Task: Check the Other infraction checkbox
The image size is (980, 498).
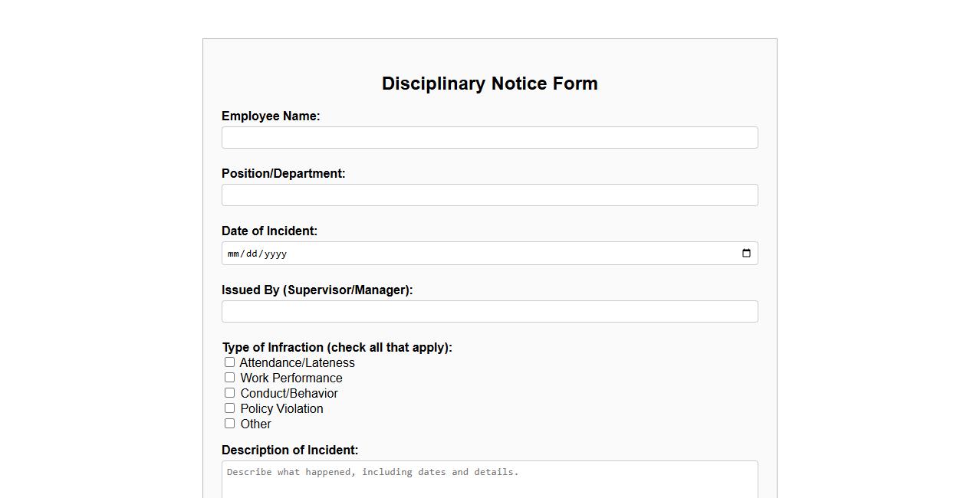Action: coord(229,423)
